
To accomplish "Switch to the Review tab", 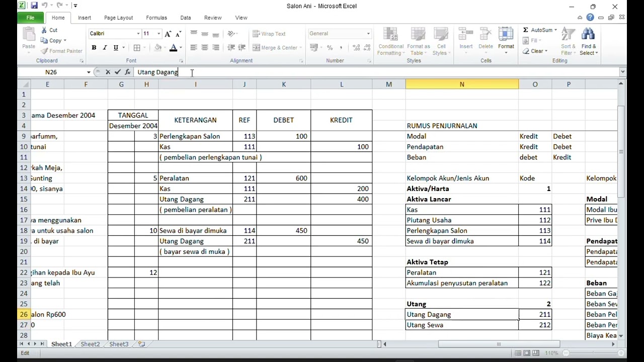I will pyautogui.click(x=213, y=18).
